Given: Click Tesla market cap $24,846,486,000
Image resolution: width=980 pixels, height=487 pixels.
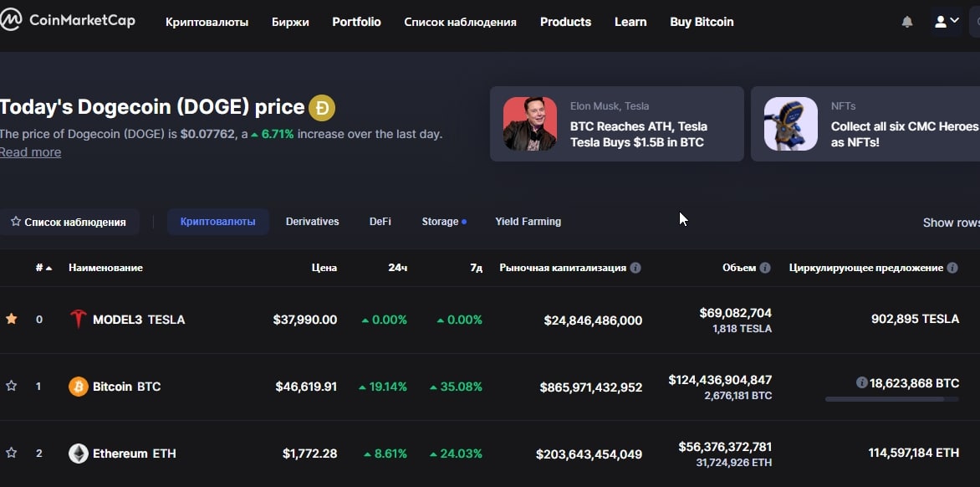Looking at the screenshot, I should [x=593, y=320].
